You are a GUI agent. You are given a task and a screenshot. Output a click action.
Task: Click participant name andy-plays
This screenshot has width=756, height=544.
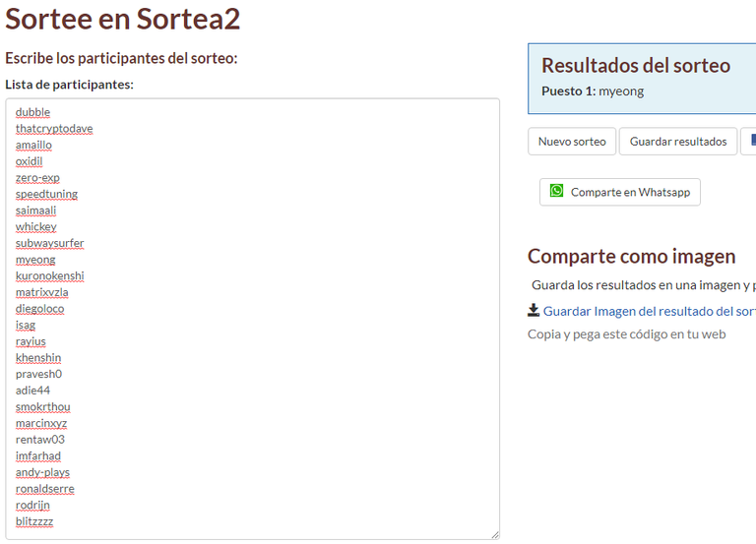[x=42, y=472]
